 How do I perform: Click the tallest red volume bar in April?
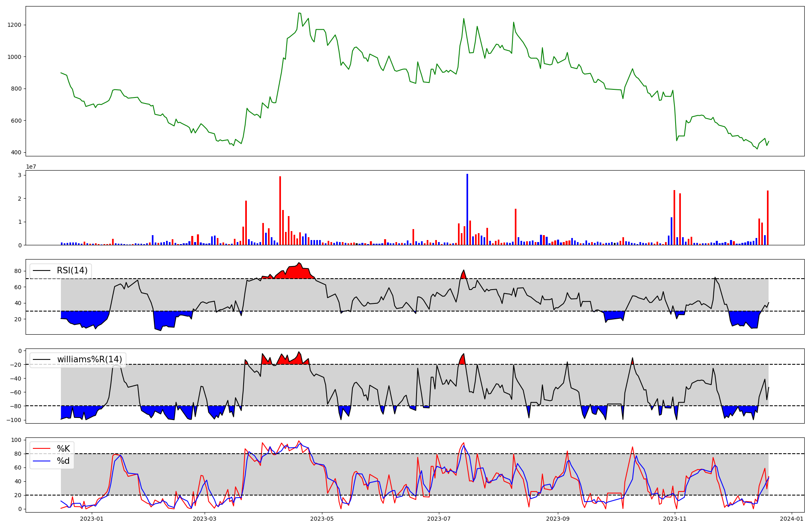[280, 210]
